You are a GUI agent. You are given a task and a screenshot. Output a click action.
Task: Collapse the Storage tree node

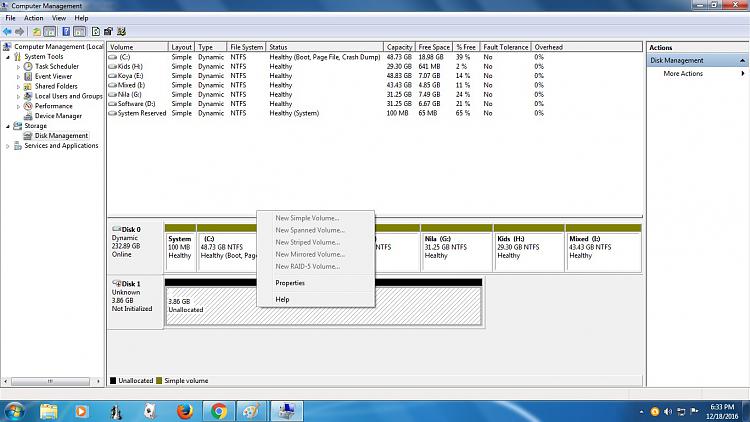tap(8, 126)
